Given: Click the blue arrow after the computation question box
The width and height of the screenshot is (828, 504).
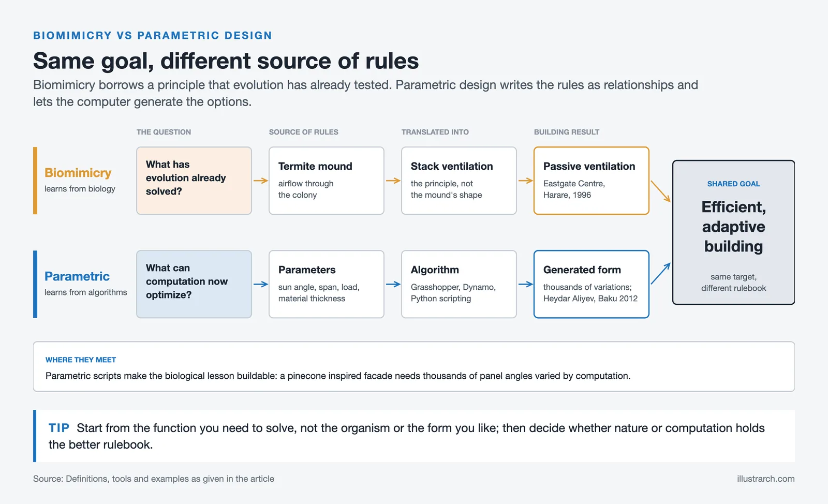Looking at the screenshot, I should 261,284.
